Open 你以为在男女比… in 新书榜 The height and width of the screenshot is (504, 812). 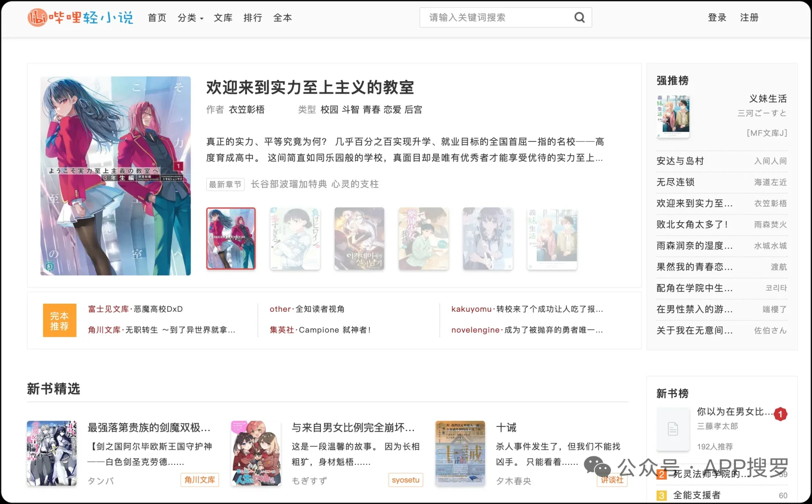pyautogui.click(x=735, y=412)
